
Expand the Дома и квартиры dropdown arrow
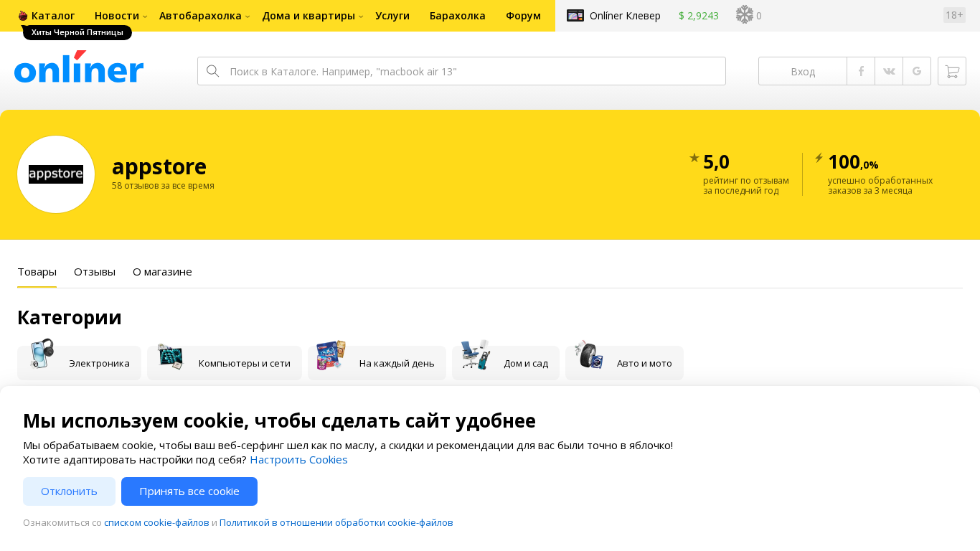click(361, 17)
